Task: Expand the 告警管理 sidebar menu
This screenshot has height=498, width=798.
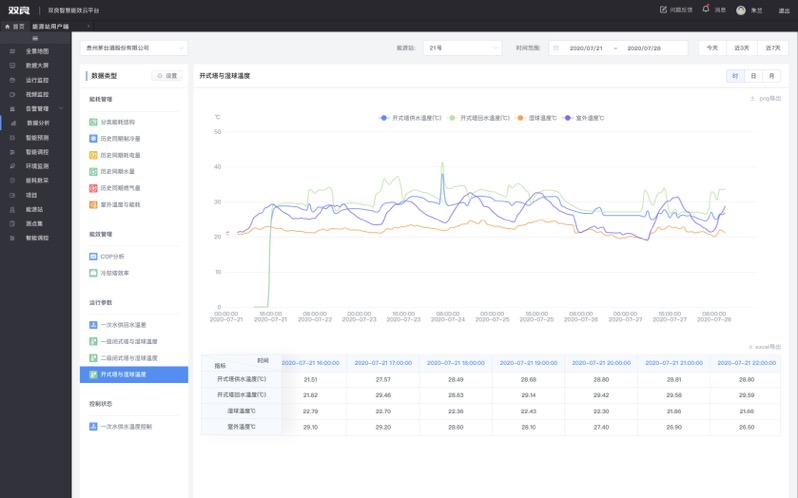Action: click(x=38, y=108)
